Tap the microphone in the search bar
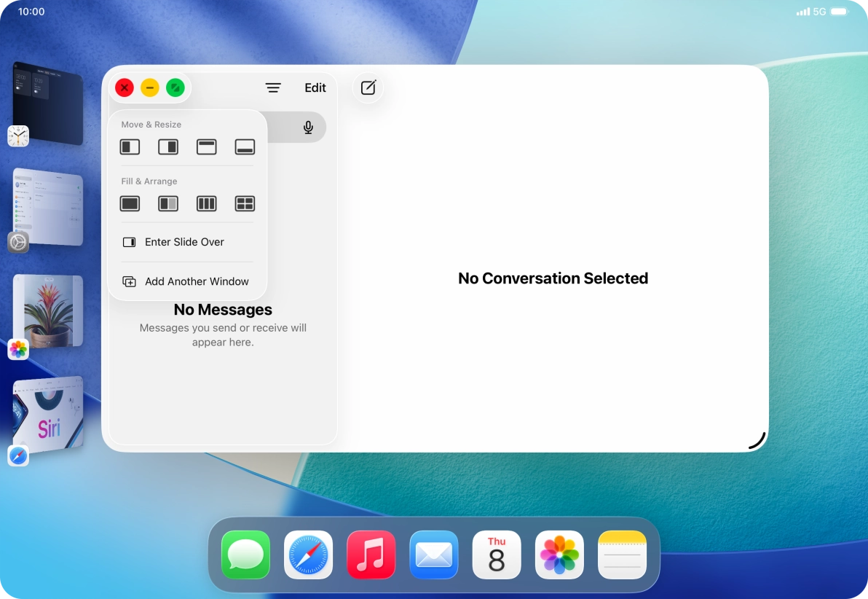This screenshot has height=599, width=868. coord(307,127)
